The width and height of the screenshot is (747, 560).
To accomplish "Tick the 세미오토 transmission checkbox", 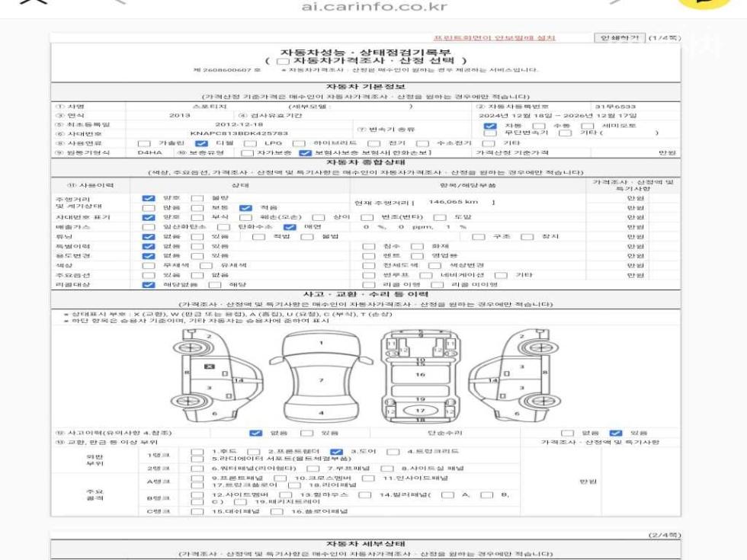I will click(x=587, y=126).
